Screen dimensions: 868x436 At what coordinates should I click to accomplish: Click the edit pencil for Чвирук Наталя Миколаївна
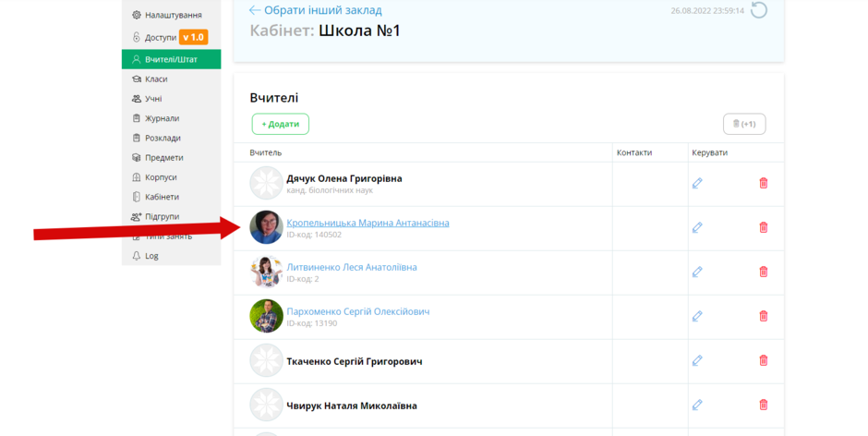[697, 405]
